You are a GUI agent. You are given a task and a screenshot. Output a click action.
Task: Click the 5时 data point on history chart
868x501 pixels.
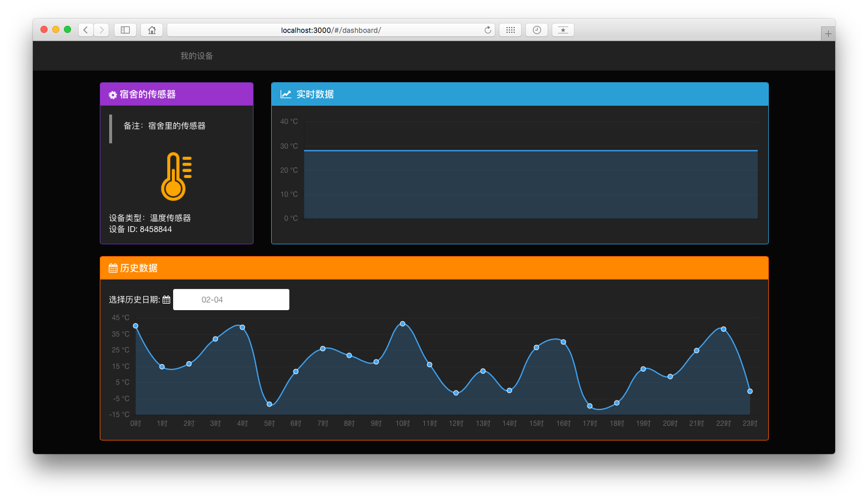tap(269, 404)
